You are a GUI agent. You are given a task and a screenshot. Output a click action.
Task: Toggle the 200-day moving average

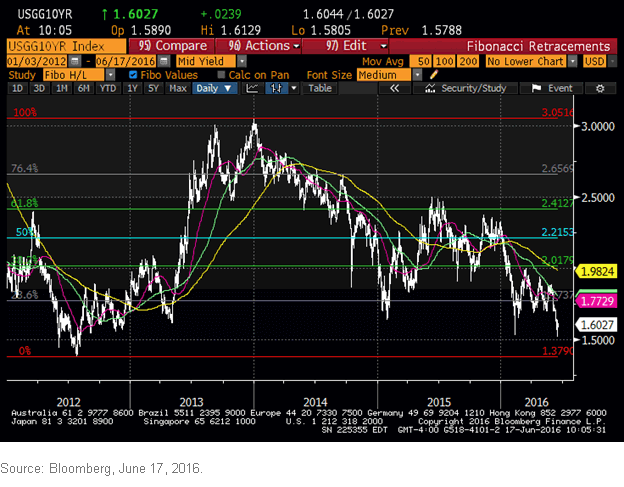tap(468, 61)
